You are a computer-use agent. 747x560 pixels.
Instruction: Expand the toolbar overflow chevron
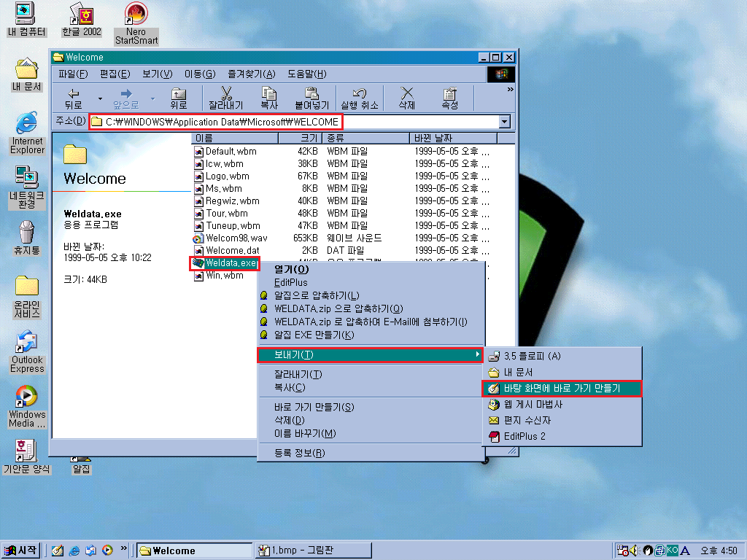point(510,90)
